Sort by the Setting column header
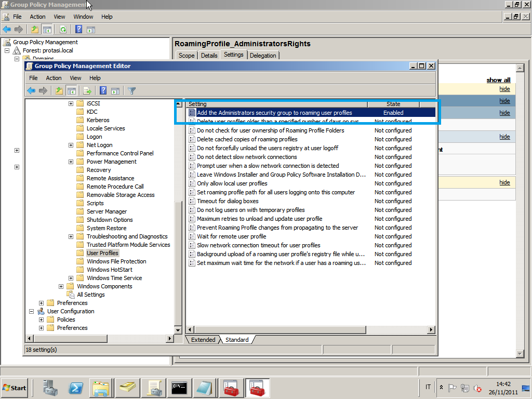The width and height of the screenshot is (532, 399). coord(276,104)
